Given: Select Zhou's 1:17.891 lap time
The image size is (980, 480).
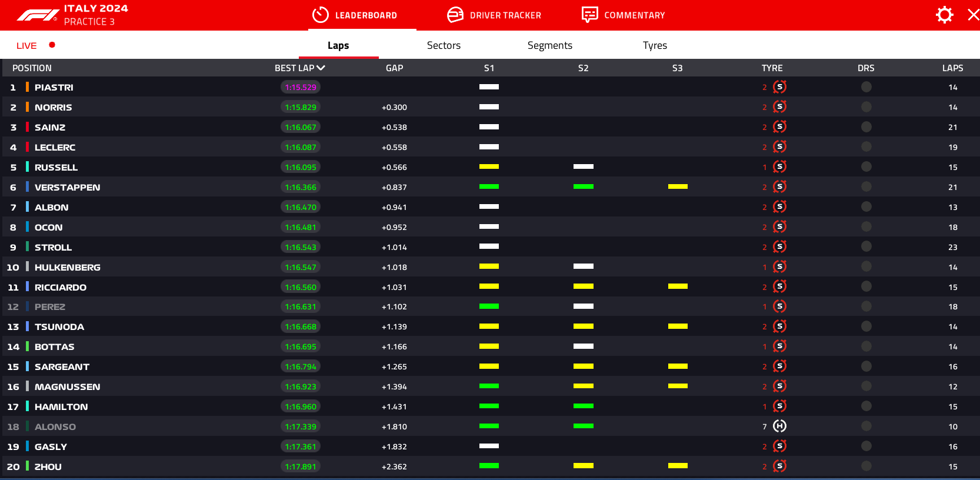Looking at the screenshot, I should point(301,466).
